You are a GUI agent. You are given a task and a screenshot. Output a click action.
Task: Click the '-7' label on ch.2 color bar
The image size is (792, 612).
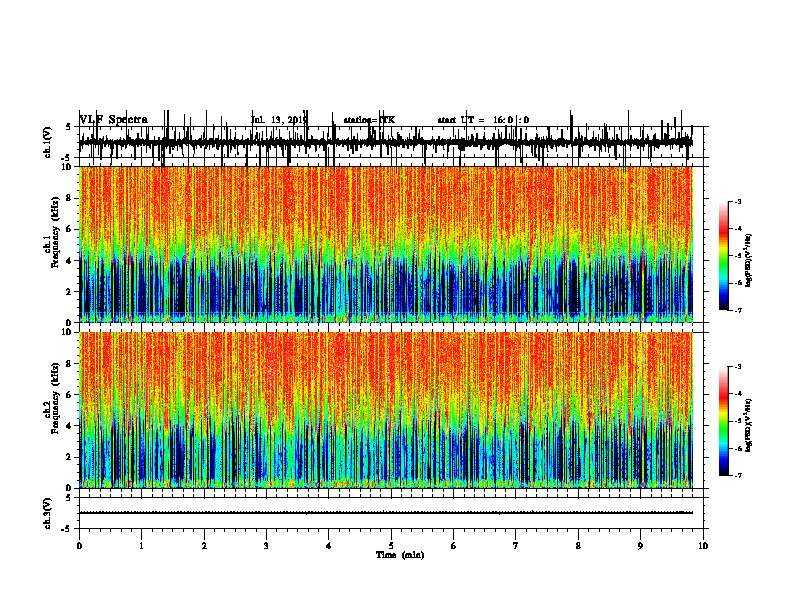tap(738, 475)
